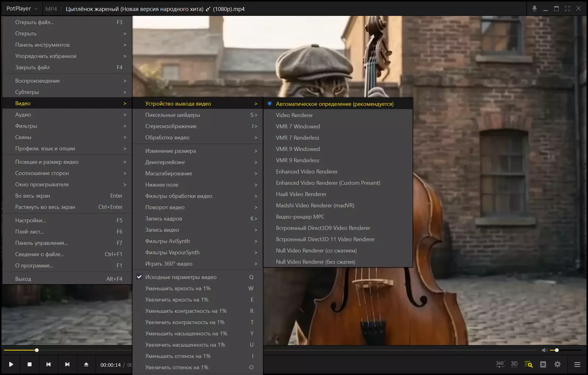Image resolution: width=588 pixels, height=375 pixels.
Task: Click Уменьшить яркость на 1%
Action: click(198, 289)
